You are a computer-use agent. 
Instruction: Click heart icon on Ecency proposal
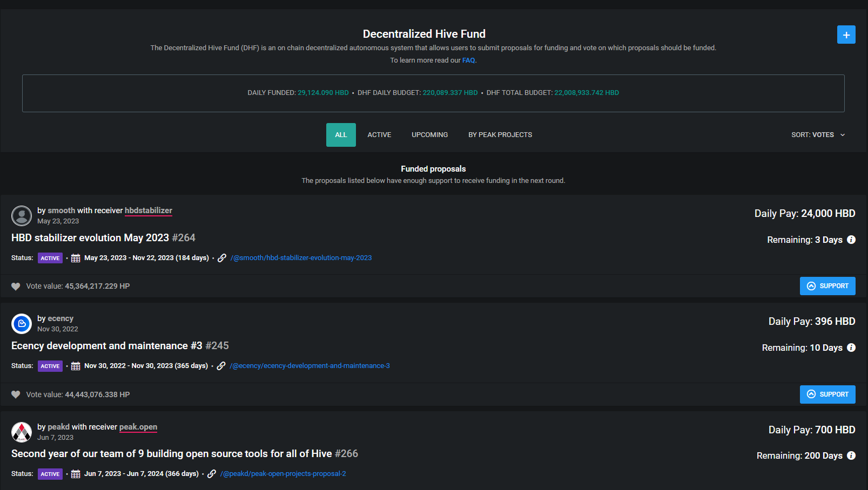pyautogui.click(x=16, y=394)
